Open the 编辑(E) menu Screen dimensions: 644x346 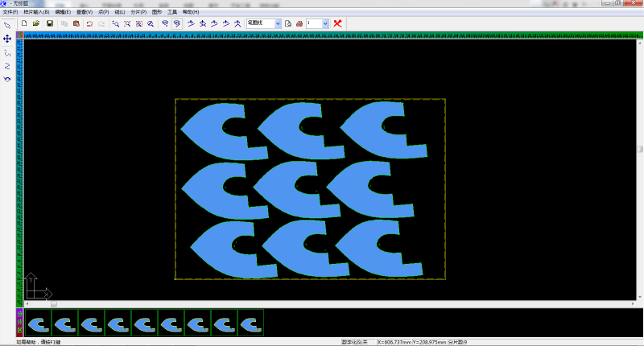(63, 12)
